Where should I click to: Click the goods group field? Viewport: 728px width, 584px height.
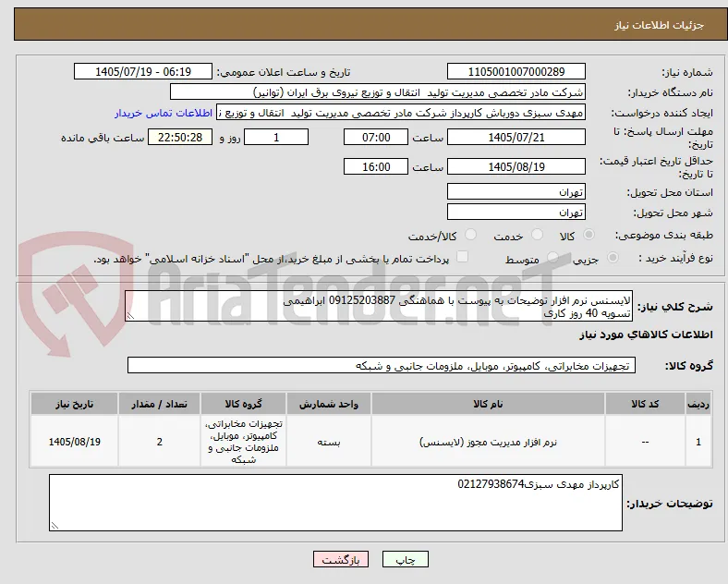[382, 365]
